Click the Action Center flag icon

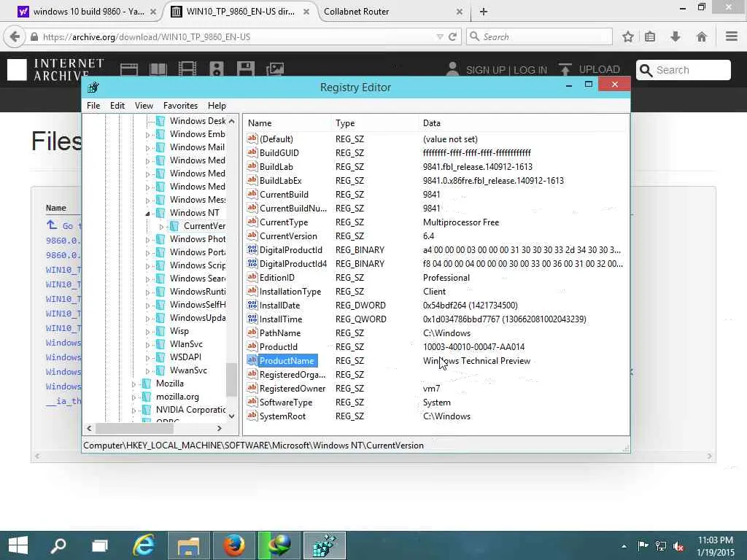(x=643, y=546)
